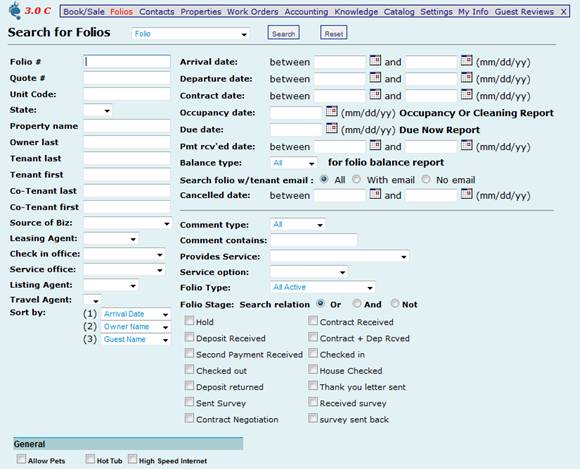Select the With email radio button
The image size is (580, 469).
[356, 179]
